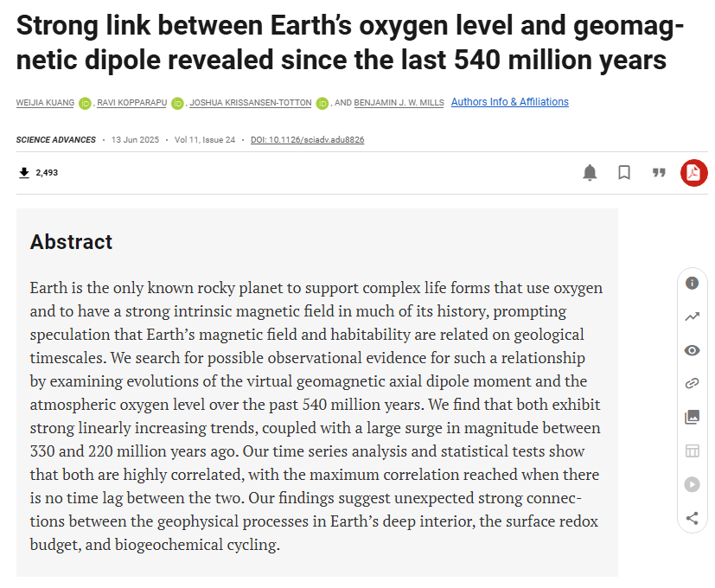Viewport: 715px width, 588px height.
Task: Select author Joshua Krissansen-Totton
Action: [251, 103]
